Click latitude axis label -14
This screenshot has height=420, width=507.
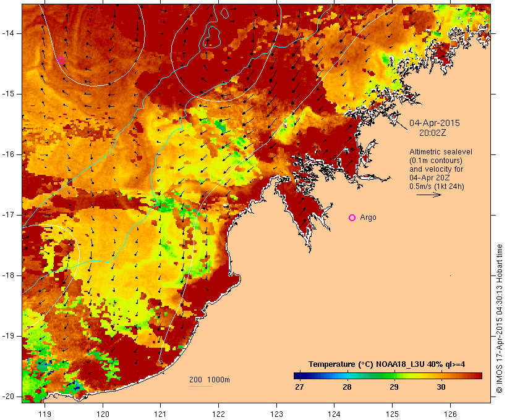8,33
